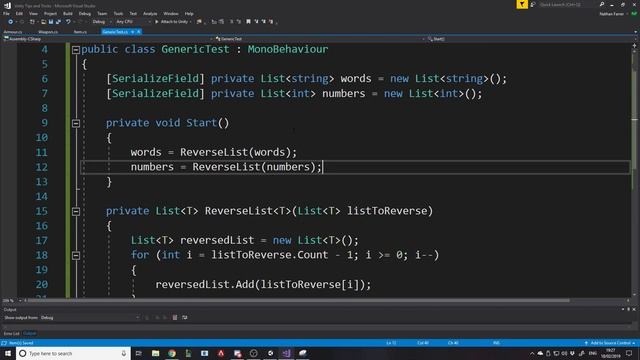Open the Windows Start menu

(x=7, y=353)
